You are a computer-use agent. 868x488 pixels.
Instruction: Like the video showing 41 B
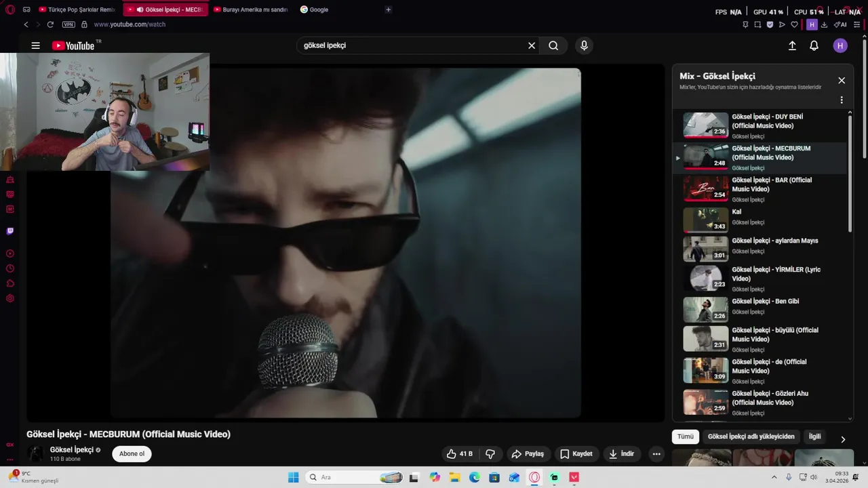(459, 453)
